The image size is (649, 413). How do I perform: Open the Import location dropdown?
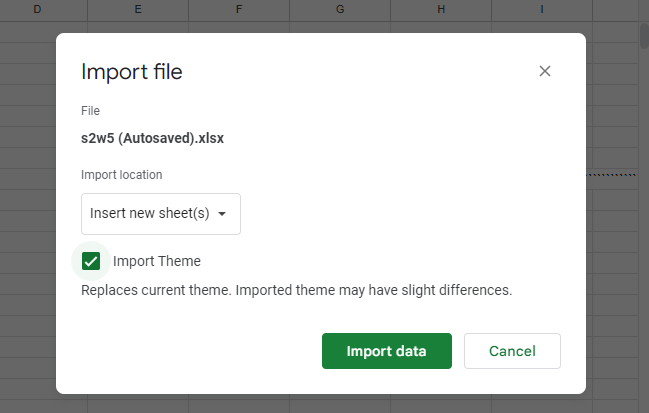coord(161,214)
